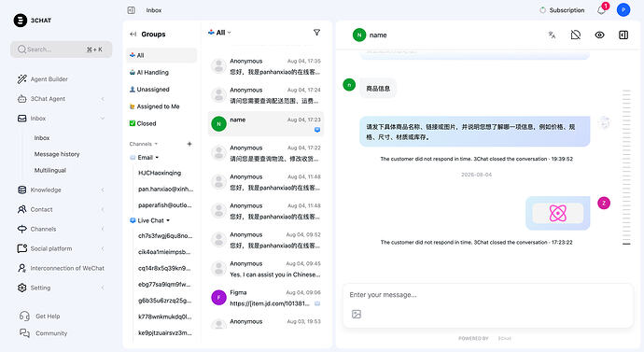This screenshot has width=644, height=352.
Task: Click the search box in sidebar
Action: [x=62, y=49]
